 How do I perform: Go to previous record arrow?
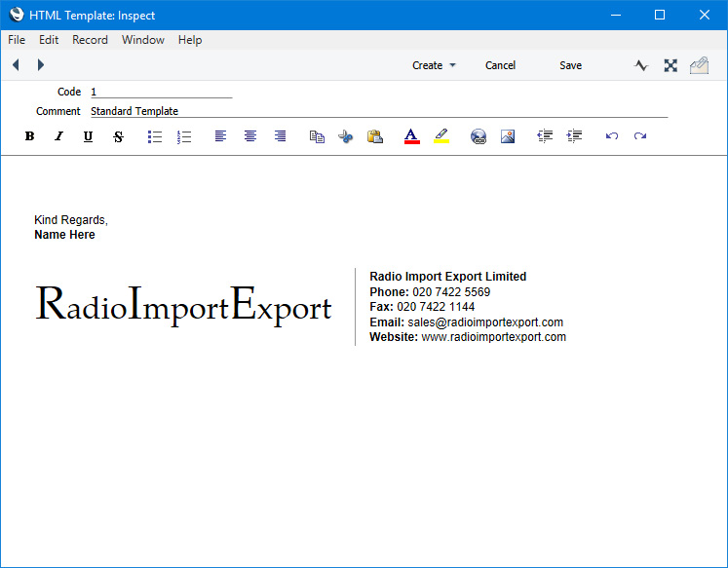[16, 64]
